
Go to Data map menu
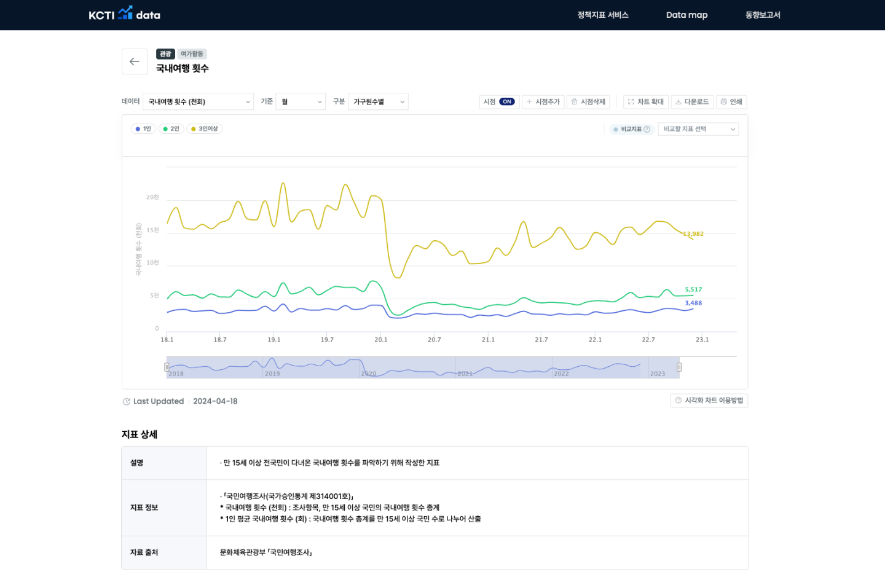[x=686, y=15]
